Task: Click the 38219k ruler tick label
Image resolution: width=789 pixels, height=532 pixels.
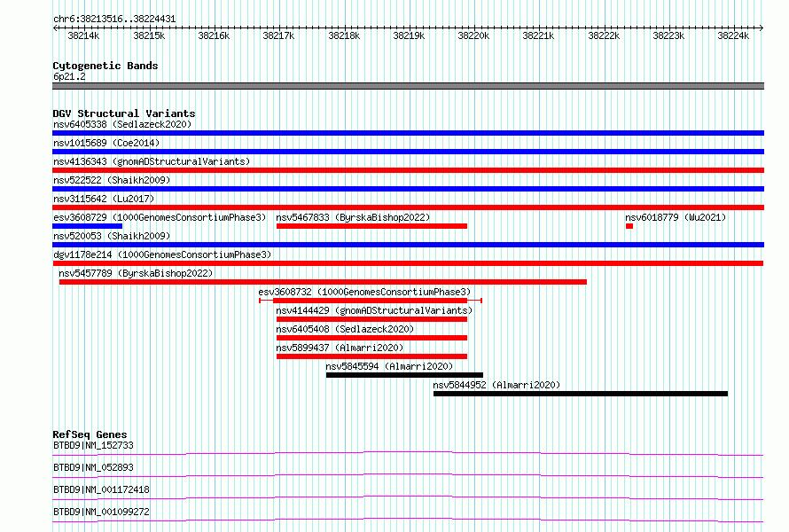Action: point(409,35)
